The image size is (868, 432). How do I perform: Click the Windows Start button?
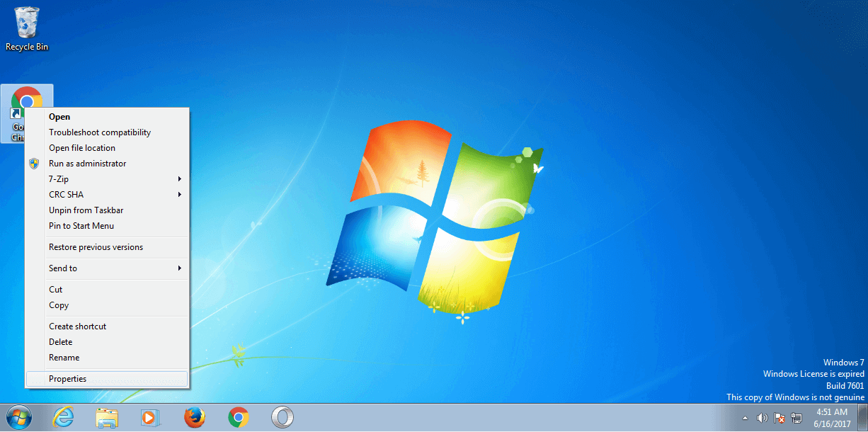(x=19, y=418)
